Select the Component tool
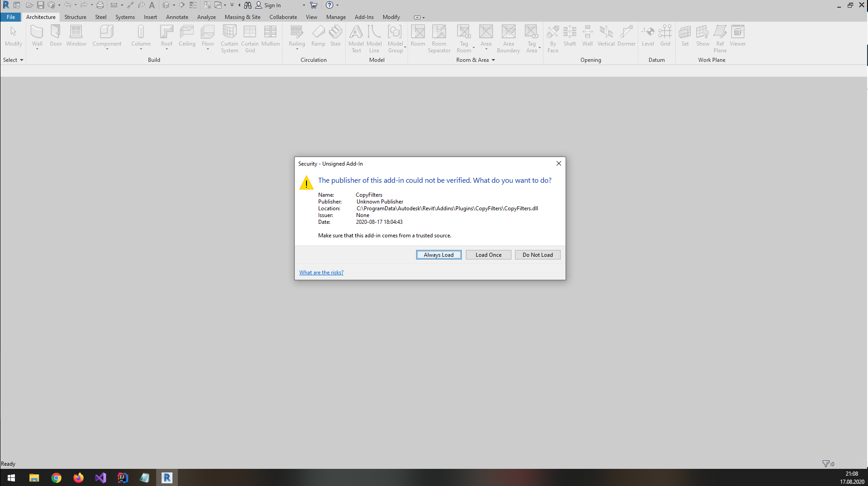The width and height of the screenshot is (868, 486). 107,36
